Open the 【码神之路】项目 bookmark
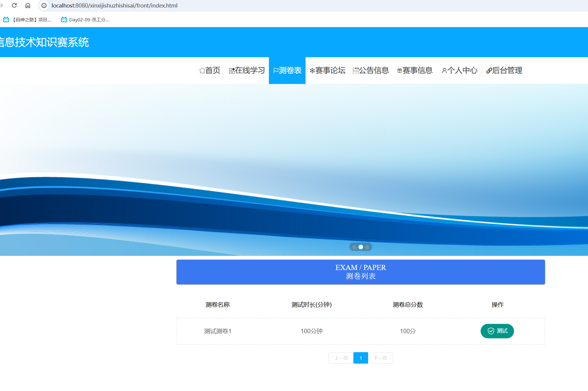The image size is (588, 391). [x=27, y=20]
